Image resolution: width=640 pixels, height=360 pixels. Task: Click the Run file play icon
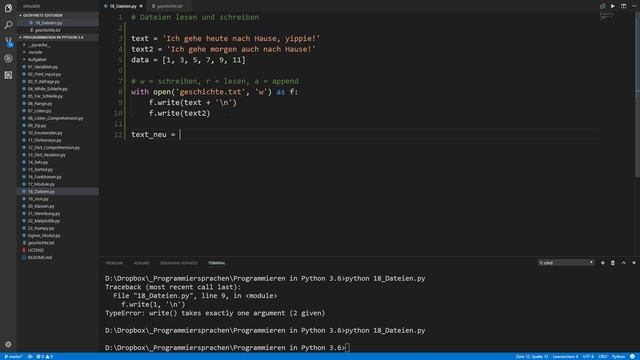tap(613, 6)
